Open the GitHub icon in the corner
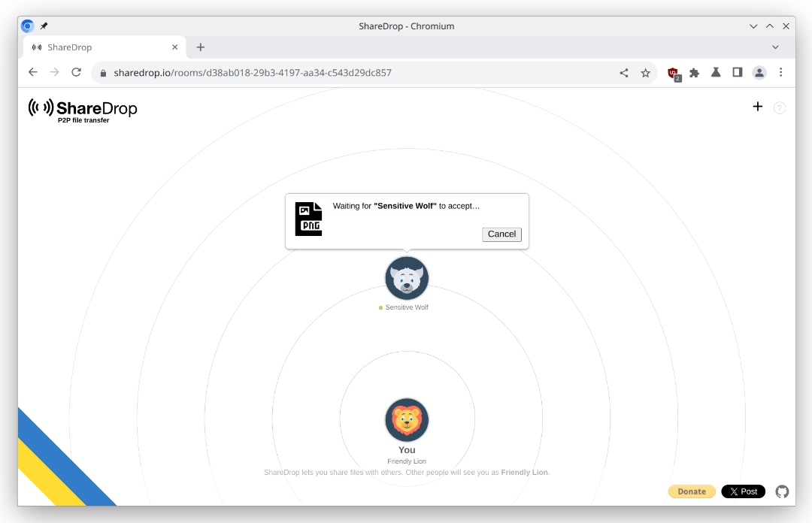 tap(782, 491)
